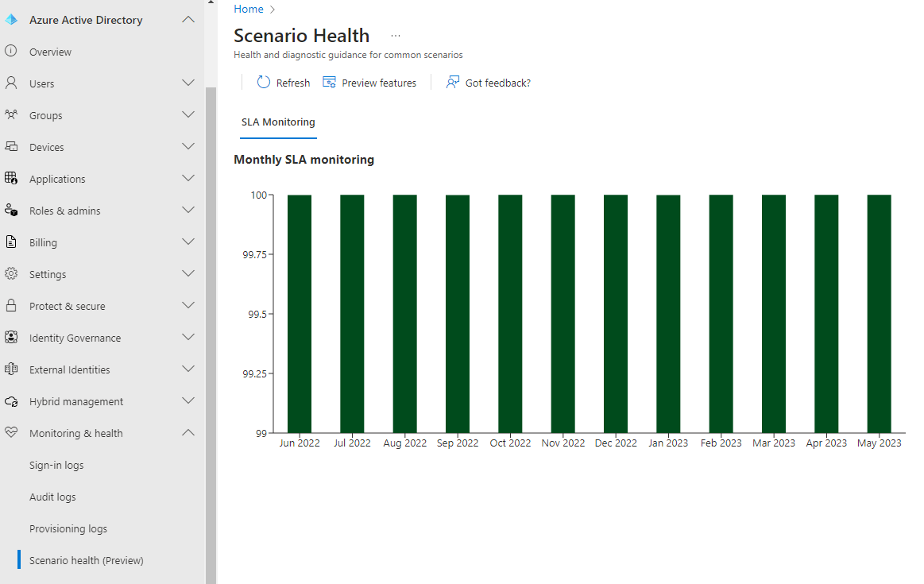Click the Groups people icon
Screen dimensions: 924x584
click(10, 114)
